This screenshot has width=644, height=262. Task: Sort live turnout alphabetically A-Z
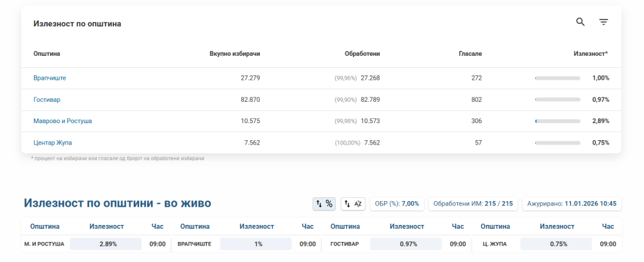point(353,204)
